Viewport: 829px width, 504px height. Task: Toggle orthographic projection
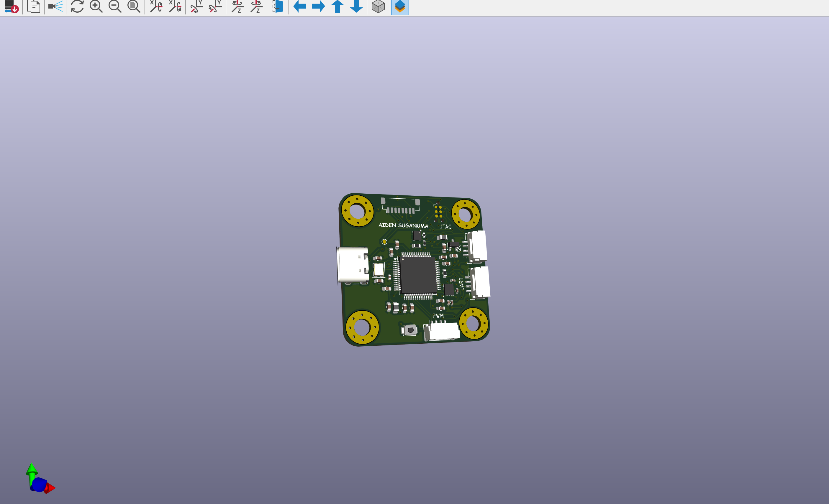[x=378, y=7]
